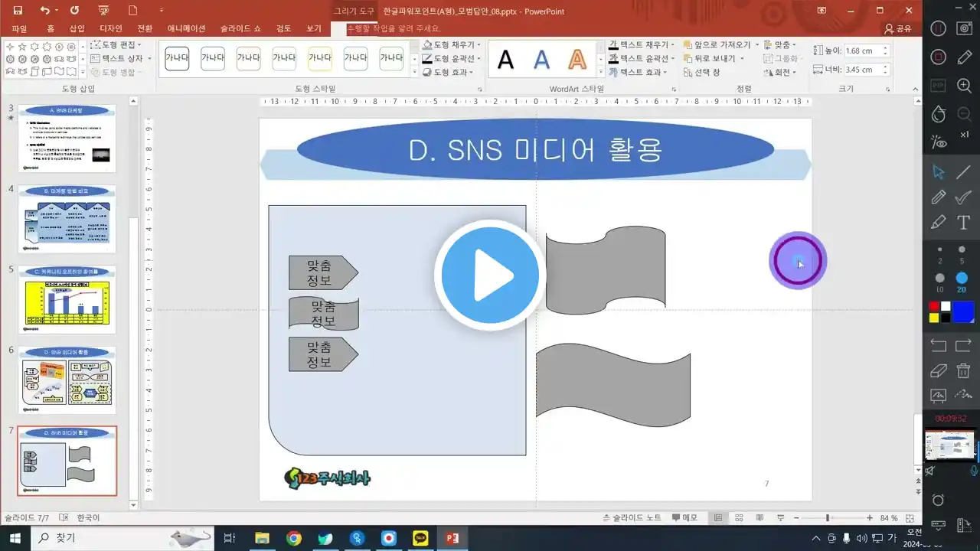Switch to the 애니메이션 ribbon tab
The image size is (980, 551).
(x=186, y=28)
